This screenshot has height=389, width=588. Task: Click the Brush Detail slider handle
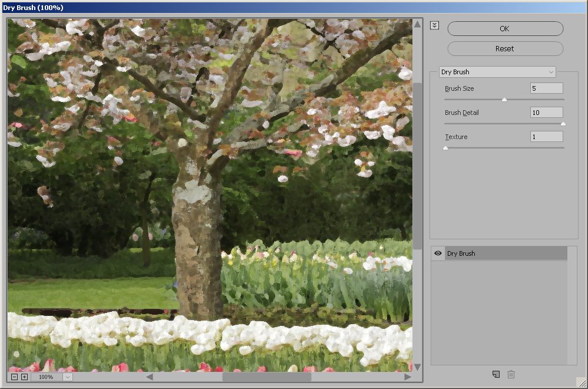(x=563, y=124)
